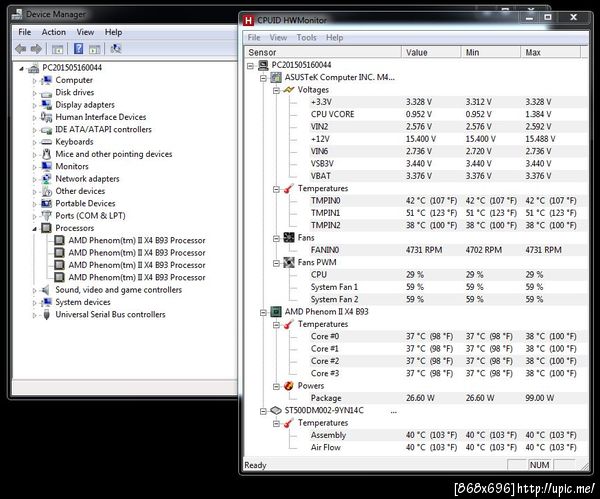The image size is (600, 499).
Task: Collapse AMD Phenom II X4 B93 node
Action: pos(263,313)
